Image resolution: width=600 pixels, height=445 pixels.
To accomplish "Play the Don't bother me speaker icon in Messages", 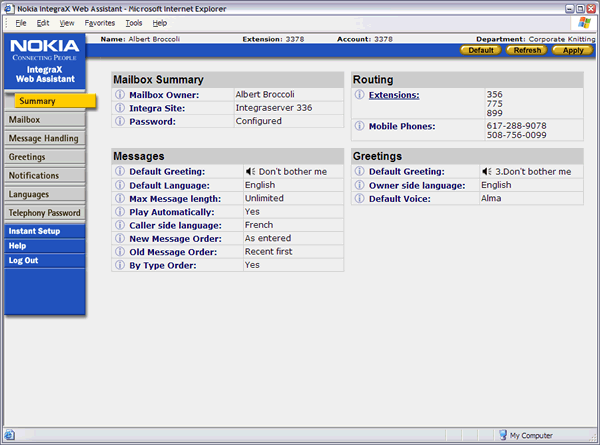I will coord(251,171).
